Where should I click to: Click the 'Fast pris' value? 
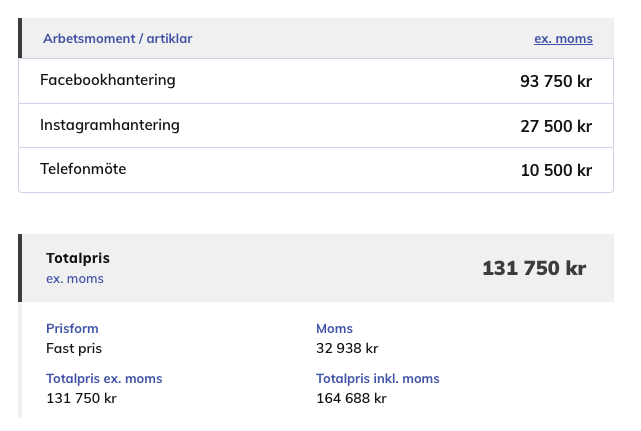(74, 348)
